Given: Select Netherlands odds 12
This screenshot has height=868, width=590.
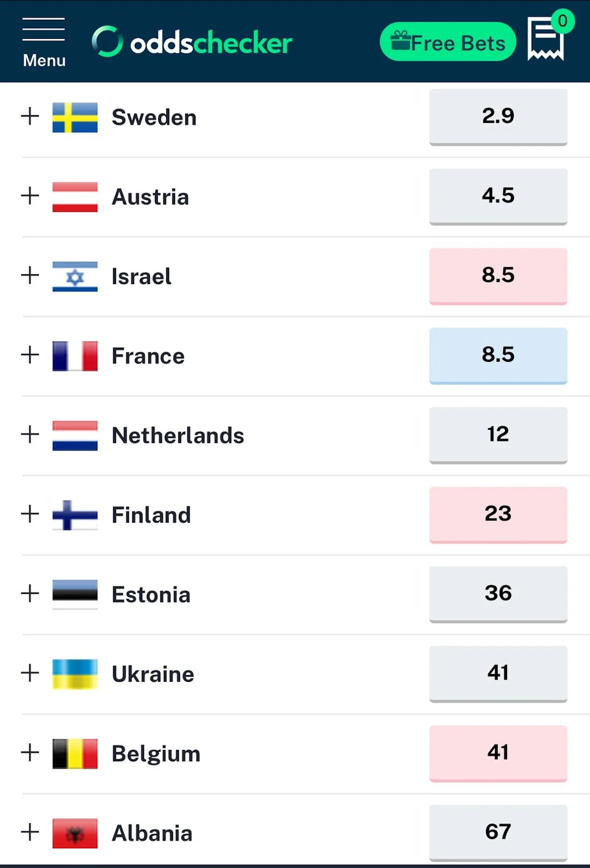Looking at the screenshot, I should tap(498, 435).
